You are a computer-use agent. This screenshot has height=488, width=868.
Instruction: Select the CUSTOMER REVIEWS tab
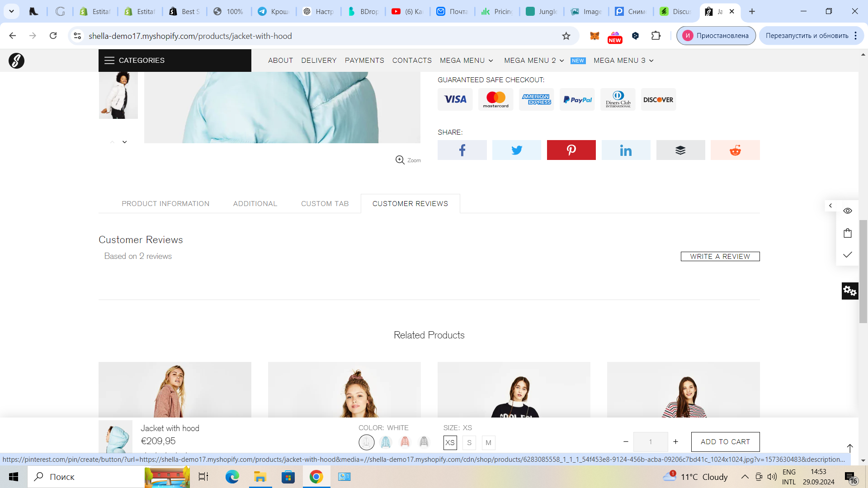point(410,204)
